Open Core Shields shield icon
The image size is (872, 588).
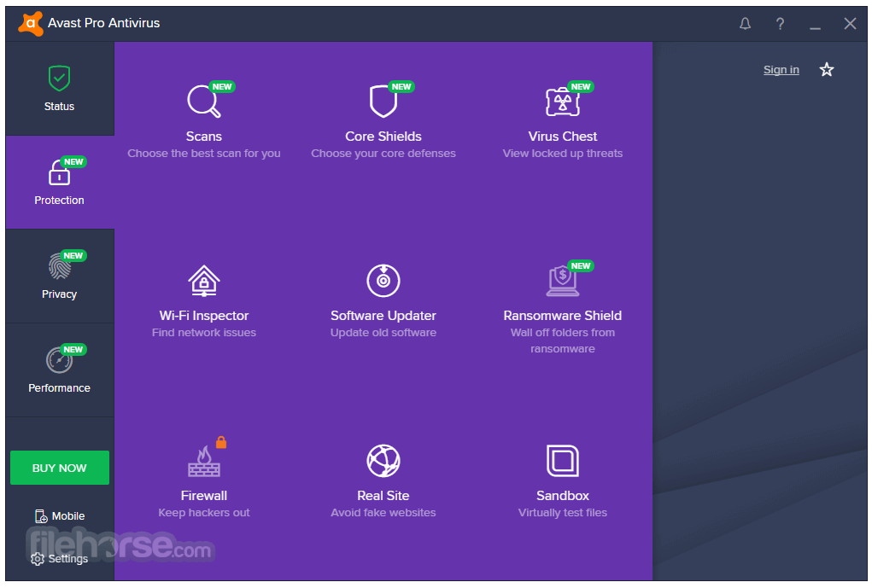[x=383, y=102]
